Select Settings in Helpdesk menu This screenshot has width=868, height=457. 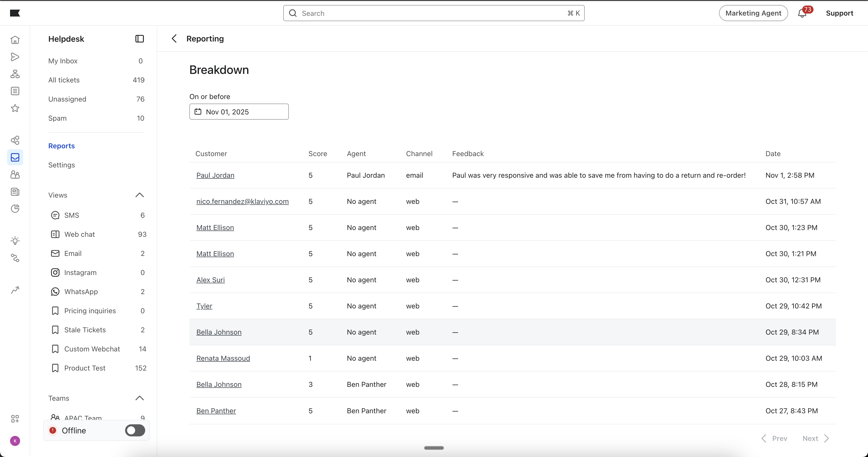click(61, 165)
